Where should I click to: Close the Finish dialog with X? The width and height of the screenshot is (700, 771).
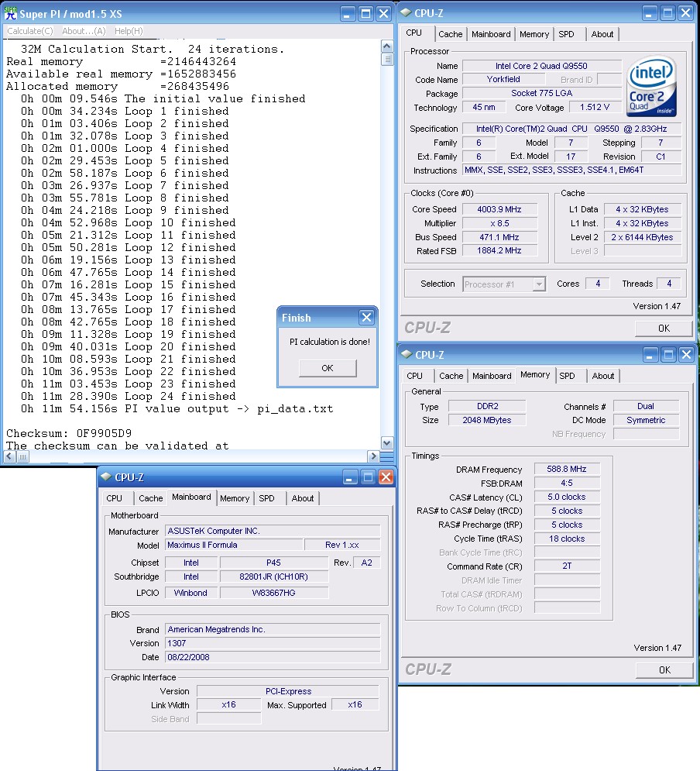(366, 317)
